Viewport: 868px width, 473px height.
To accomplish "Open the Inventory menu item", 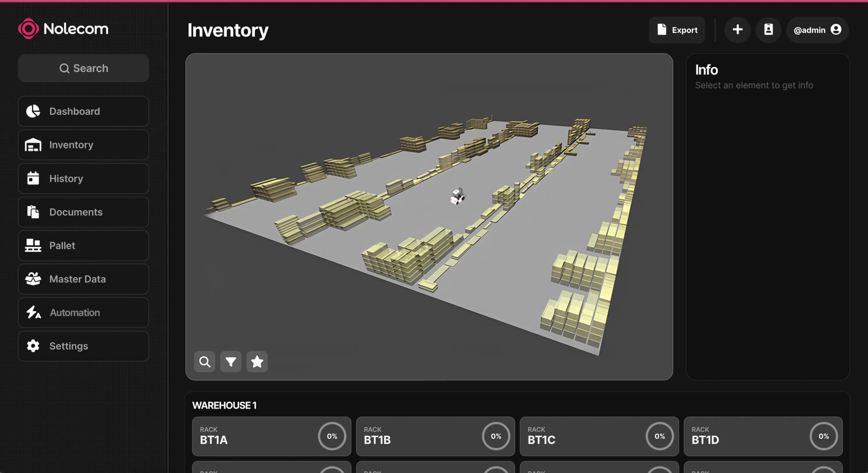I will (x=84, y=145).
